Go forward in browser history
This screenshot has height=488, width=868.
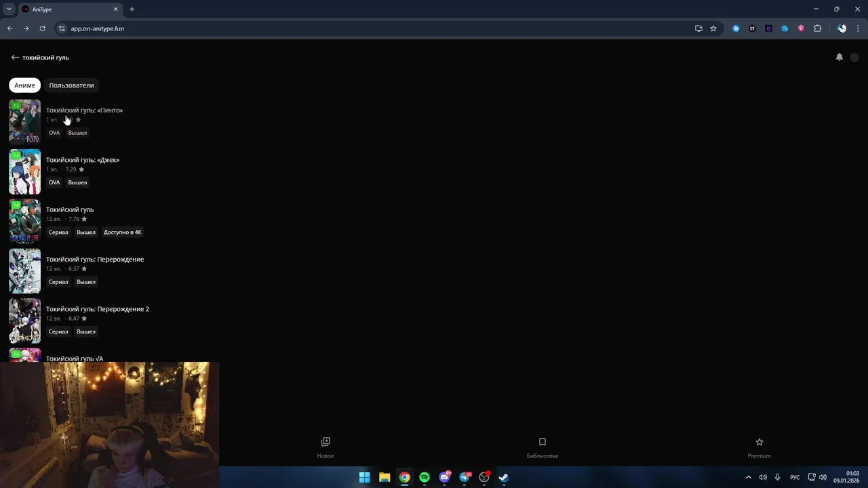click(x=26, y=28)
